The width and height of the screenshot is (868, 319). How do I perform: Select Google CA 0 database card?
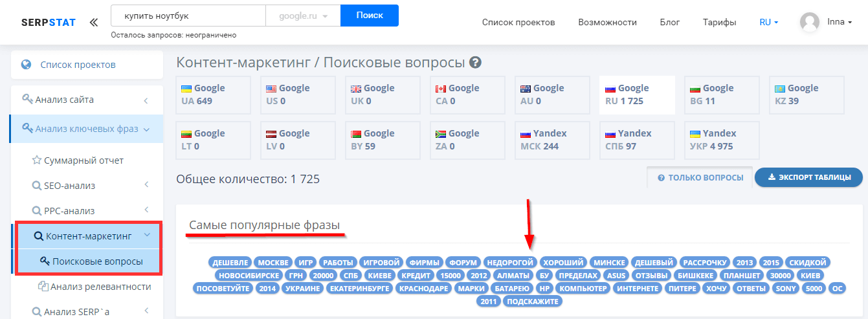467,95
